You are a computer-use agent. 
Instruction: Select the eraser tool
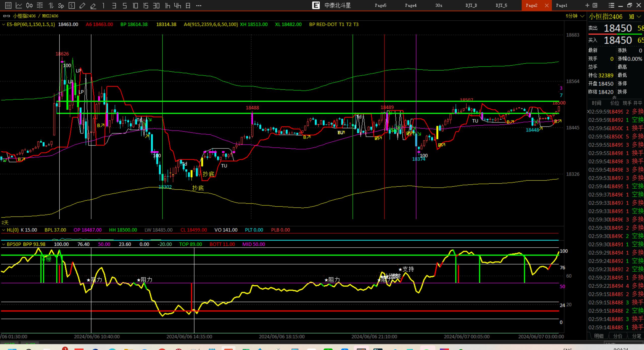(x=93, y=5)
